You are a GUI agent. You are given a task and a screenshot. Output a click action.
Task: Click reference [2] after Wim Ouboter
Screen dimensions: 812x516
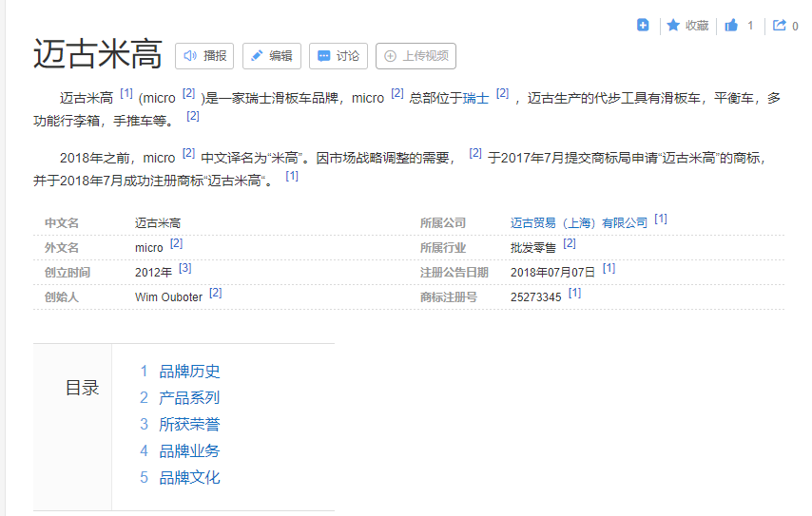coord(216,293)
